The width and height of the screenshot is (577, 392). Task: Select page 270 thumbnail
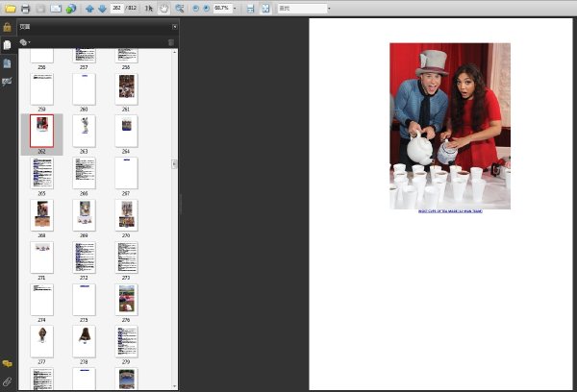click(126, 215)
